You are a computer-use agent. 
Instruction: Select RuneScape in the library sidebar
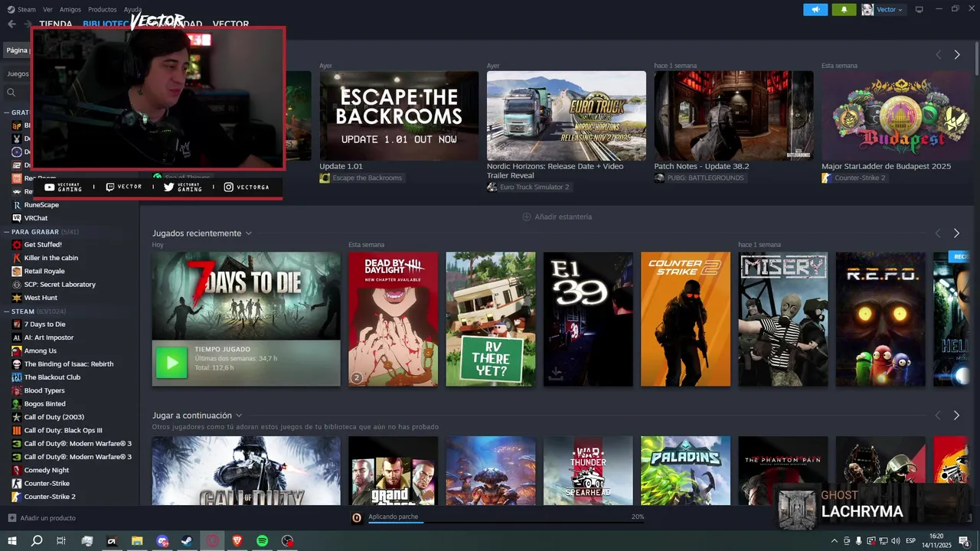pos(41,205)
